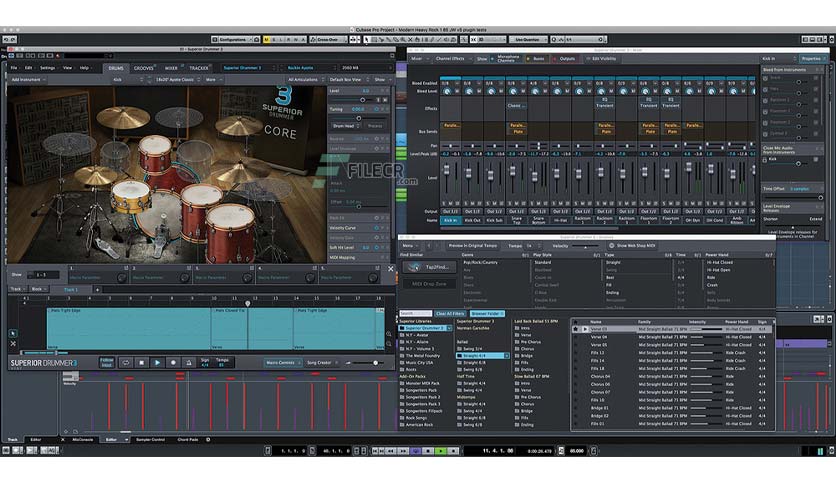Toggle the R read automation state button
The width and height of the screenshot is (836, 484).
289,39
